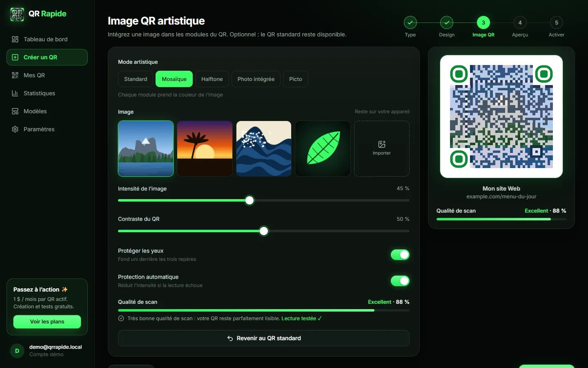Click the demo account avatar

tap(17, 351)
